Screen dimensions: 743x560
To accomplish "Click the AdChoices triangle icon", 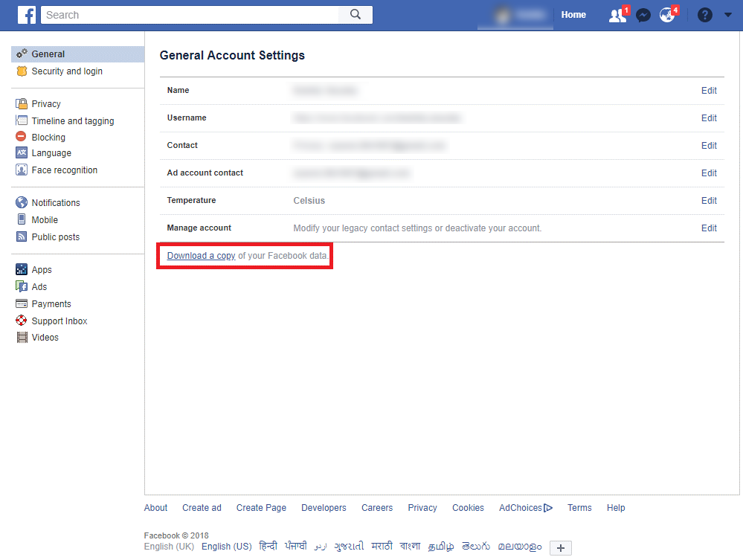I will (548, 508).
